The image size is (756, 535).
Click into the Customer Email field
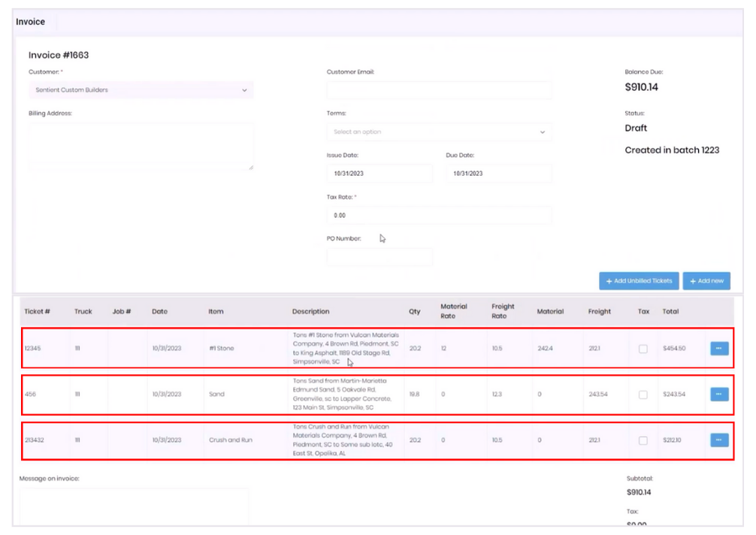click(439, 90)
